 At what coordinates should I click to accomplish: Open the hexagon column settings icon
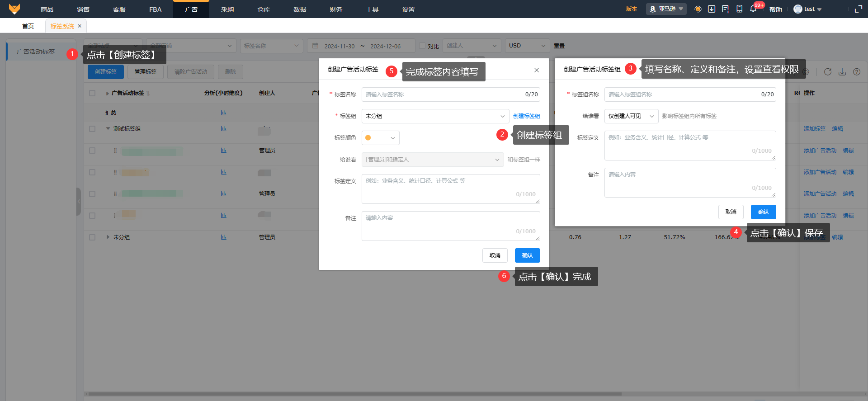click(x=806, y=72)
